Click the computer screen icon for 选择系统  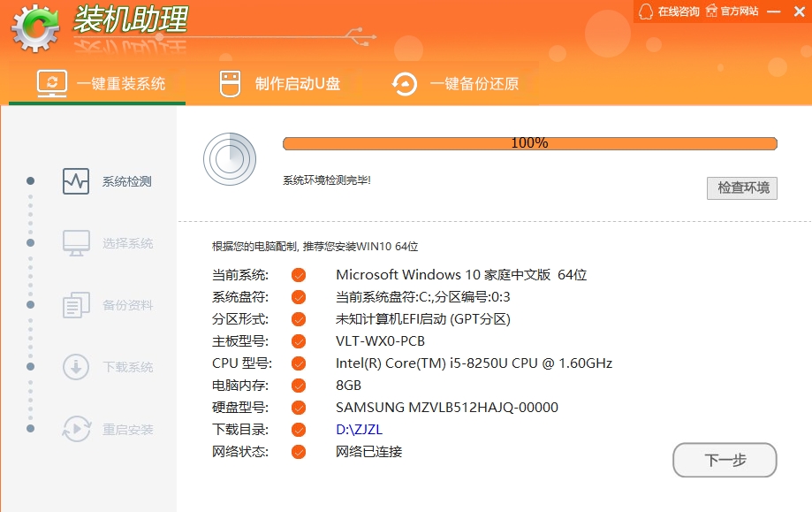click(76, 243)
